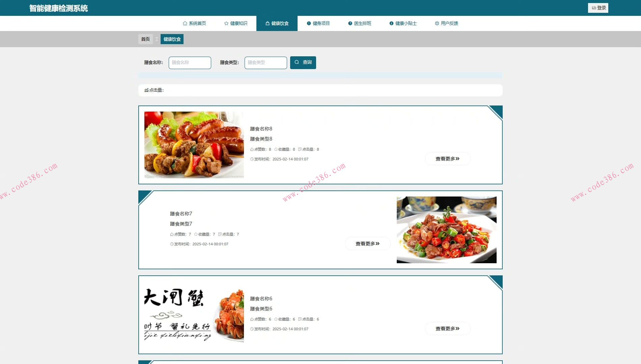Click the light blue progress bar under search
641x364 pixels.
tap(320, 75)
